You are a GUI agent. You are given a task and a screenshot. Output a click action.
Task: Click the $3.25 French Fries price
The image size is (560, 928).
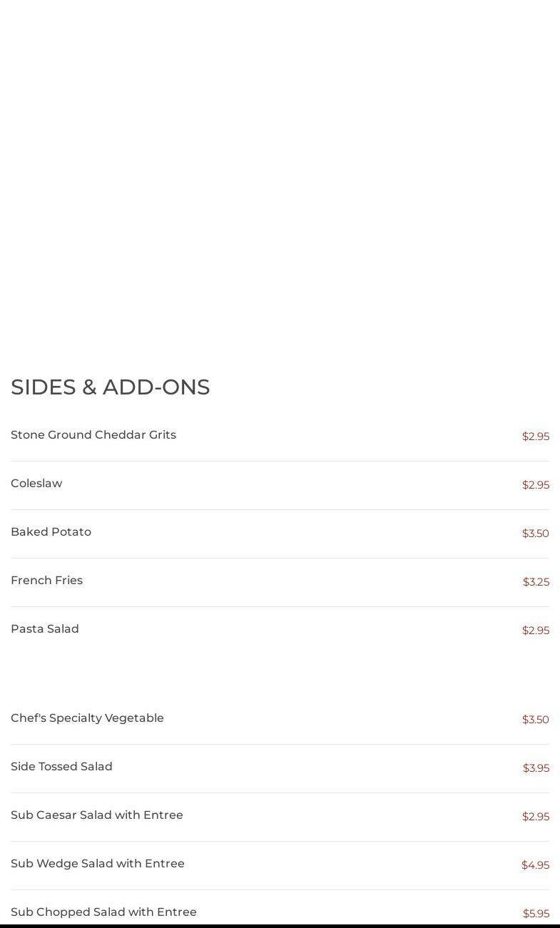[x=536, y=582]
